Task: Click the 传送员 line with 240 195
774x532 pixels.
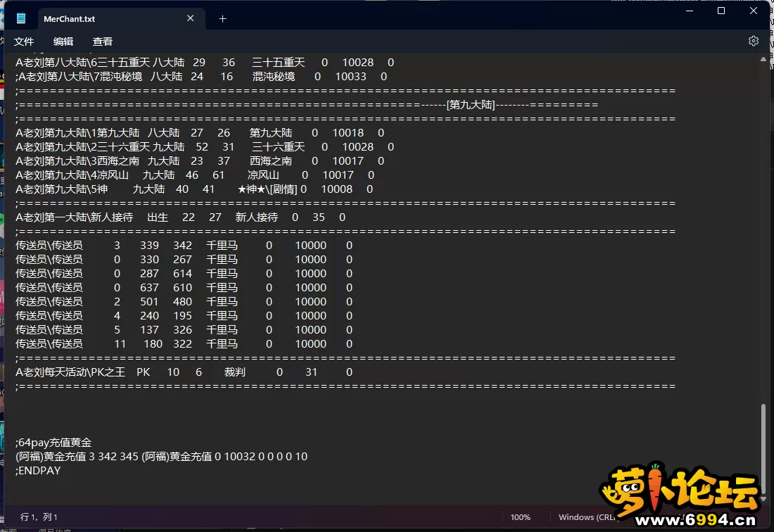Action: [x=184, y=316]
